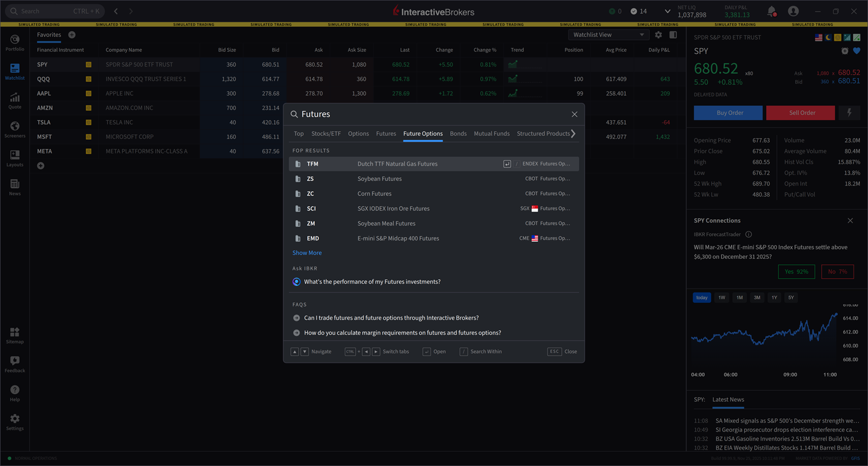Click Show More under FOP results
The height and width of the screenshot is (466, 868).
click(x=307, y=253)
